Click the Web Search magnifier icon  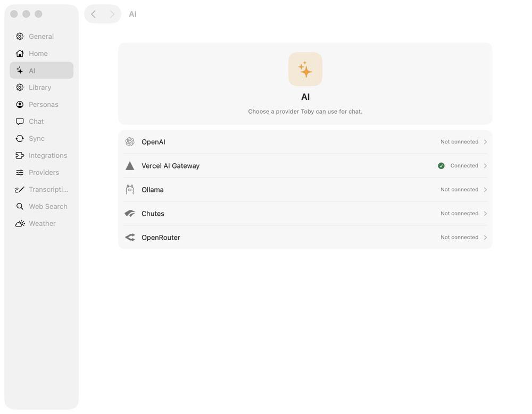(20, 206)
